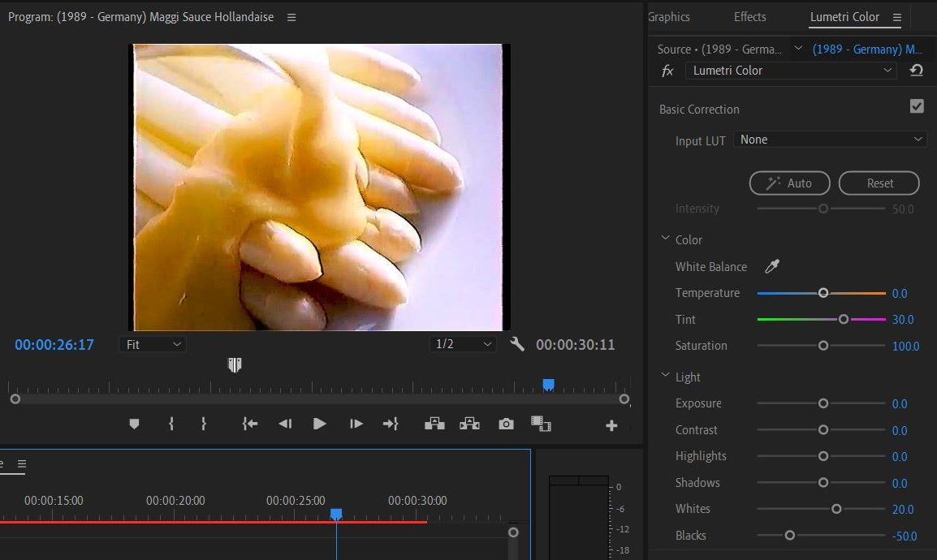Step back one frame
This screenshot has height=560, width=937.
[x=285, y=424]
